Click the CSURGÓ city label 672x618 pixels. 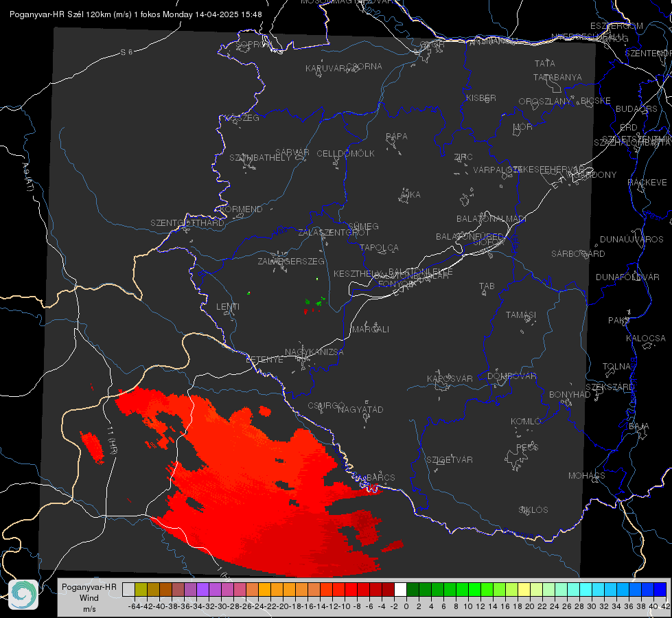(x=326, y=406)
